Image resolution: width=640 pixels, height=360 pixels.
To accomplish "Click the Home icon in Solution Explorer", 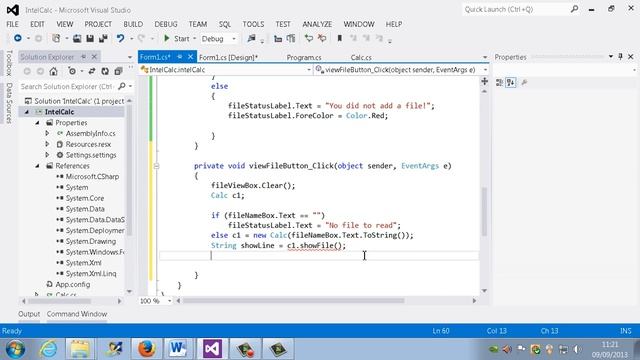I will (x=53, y=71).
